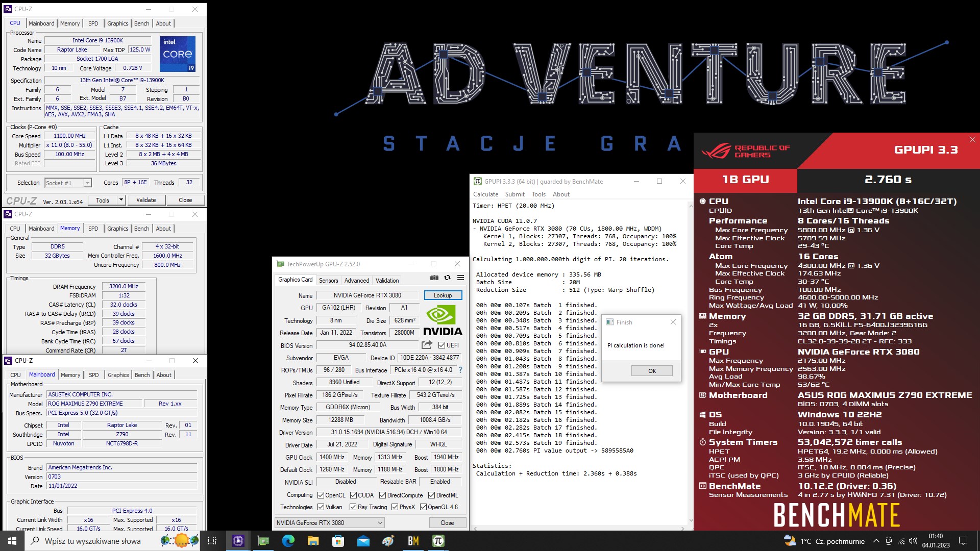The width and height of the screenshot is (980, 551).
Task: Toggle the DirectCompute checkbox
Action: (x=382, y=495)
